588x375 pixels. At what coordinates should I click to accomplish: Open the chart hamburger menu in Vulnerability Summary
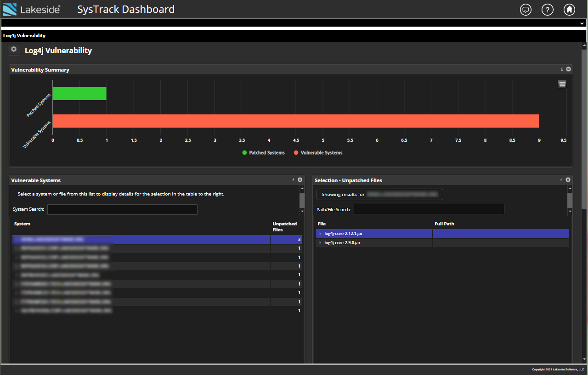tap(562, 84)
